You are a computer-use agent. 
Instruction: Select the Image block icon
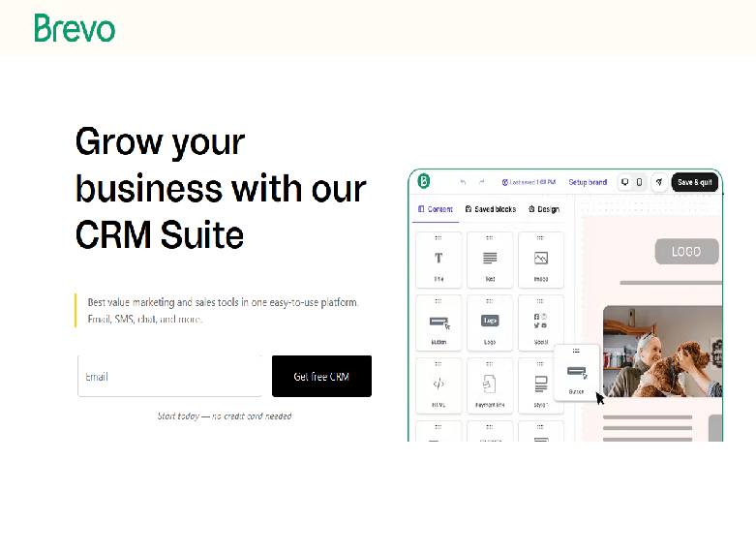(x=541, y=260)
